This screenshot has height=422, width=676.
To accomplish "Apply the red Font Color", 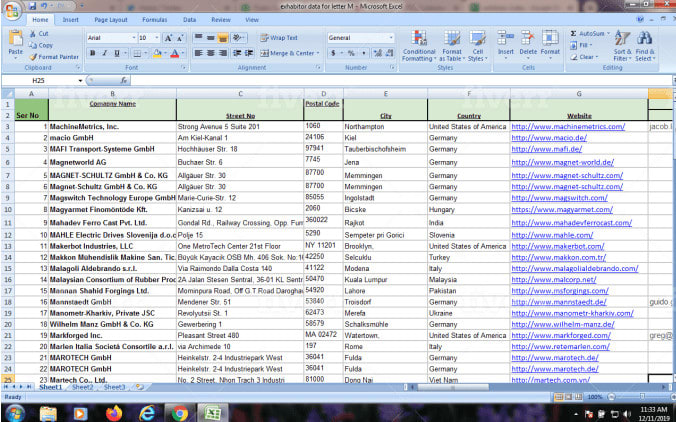I will click(174, 53).
